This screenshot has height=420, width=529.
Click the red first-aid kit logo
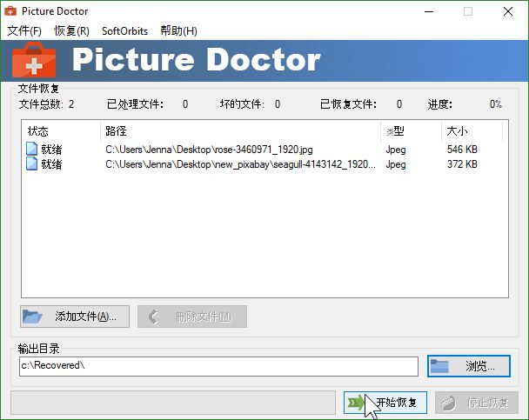(35, 60)
